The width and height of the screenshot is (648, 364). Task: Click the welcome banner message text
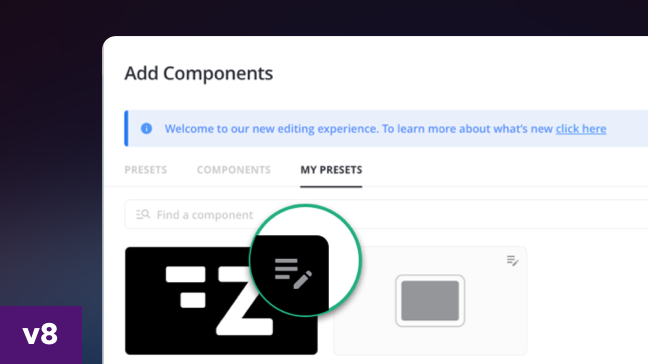point(358,129)
